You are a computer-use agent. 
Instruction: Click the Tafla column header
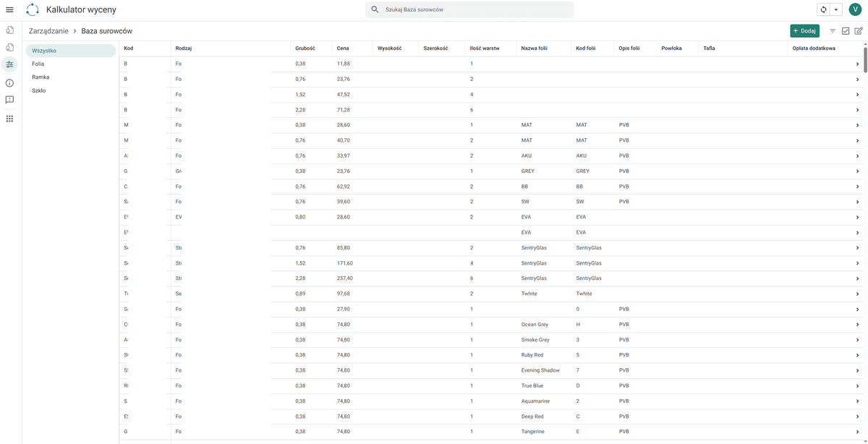point(709,48)
